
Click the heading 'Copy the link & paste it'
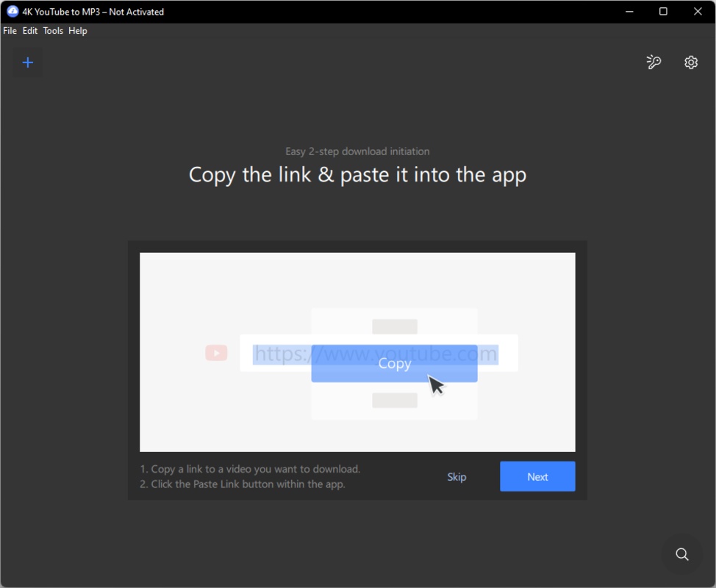click(x=357, y=175)
